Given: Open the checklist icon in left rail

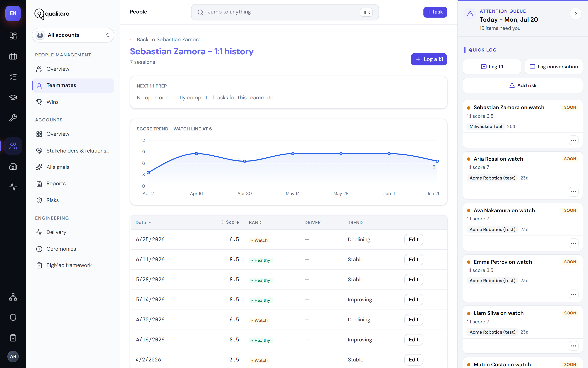Looking at the screenshot, I should pyautogui.click(x=13, y=77).
